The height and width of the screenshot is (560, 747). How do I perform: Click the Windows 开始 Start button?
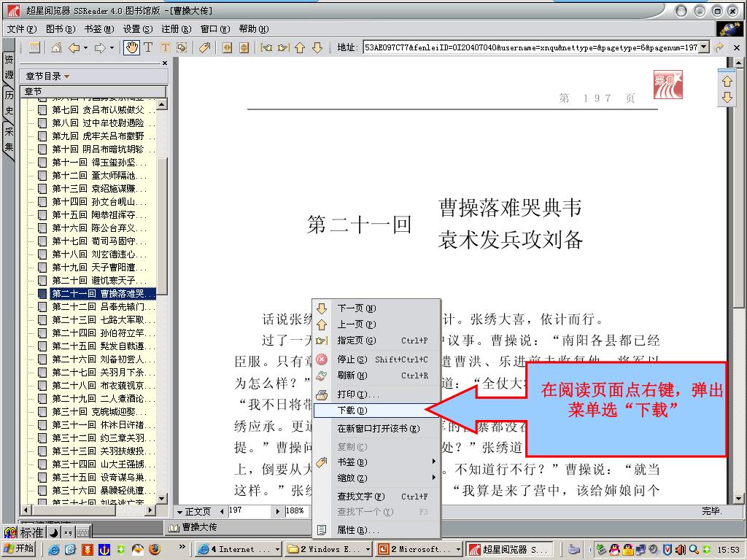tap(19, 549)
